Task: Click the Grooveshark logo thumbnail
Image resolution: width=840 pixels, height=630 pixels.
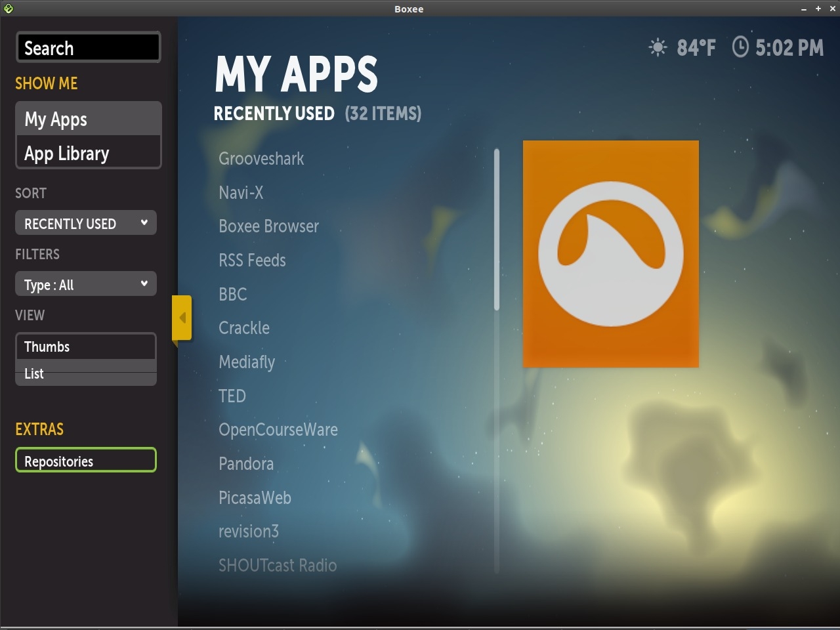Action: [611, 254]
